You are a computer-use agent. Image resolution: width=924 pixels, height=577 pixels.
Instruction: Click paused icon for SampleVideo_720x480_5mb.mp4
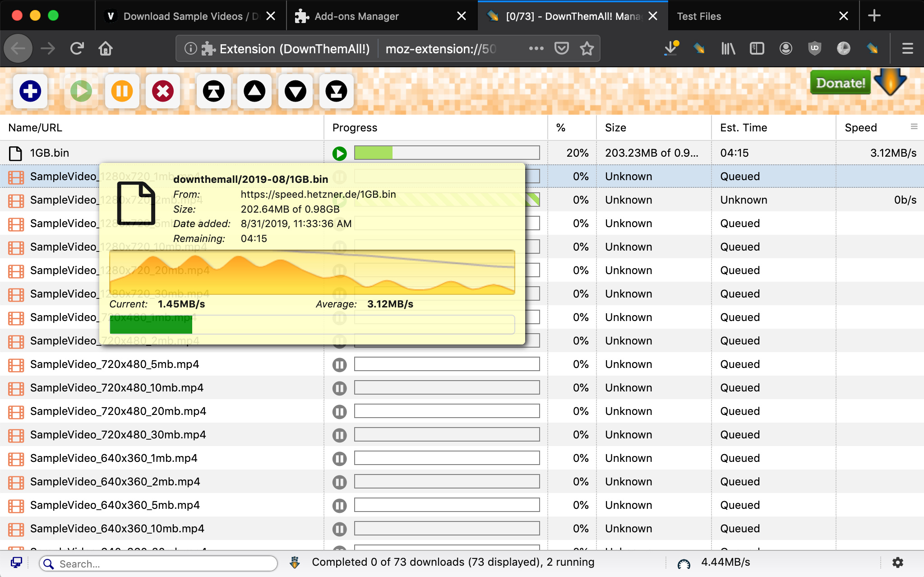point(340,365)
